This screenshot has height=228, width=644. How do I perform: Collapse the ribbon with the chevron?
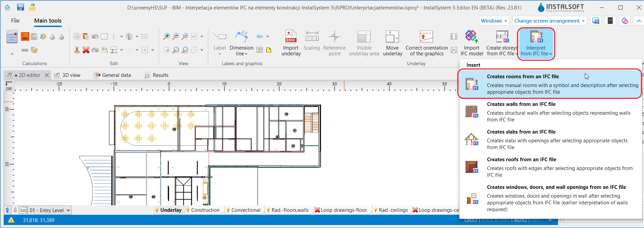[639, 21]
